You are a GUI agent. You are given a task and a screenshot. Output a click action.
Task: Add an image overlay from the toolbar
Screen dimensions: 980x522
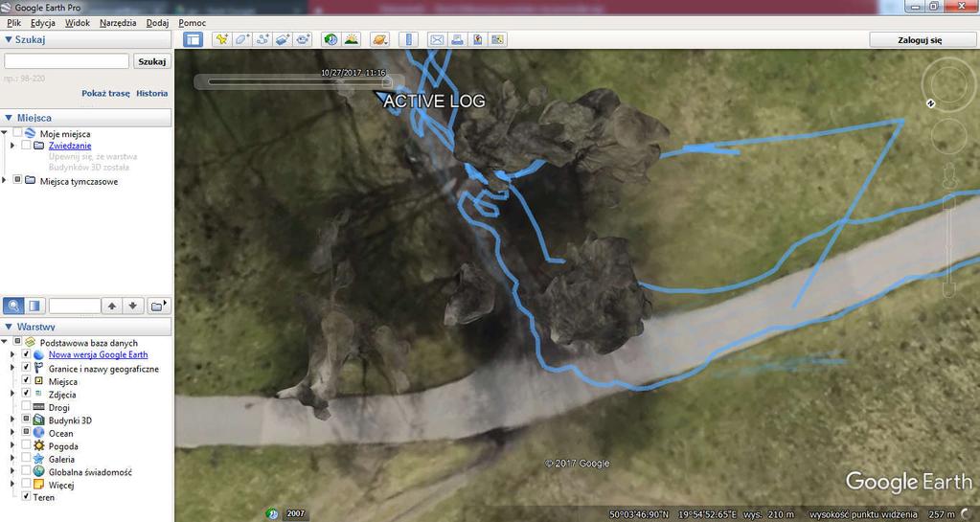pos(283,39)
